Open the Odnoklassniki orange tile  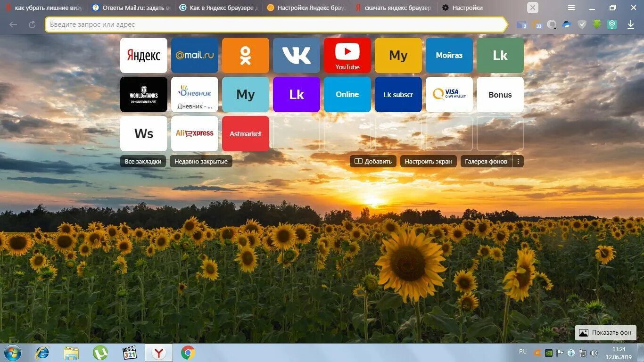pyautogui.click(x=246, y=55)
